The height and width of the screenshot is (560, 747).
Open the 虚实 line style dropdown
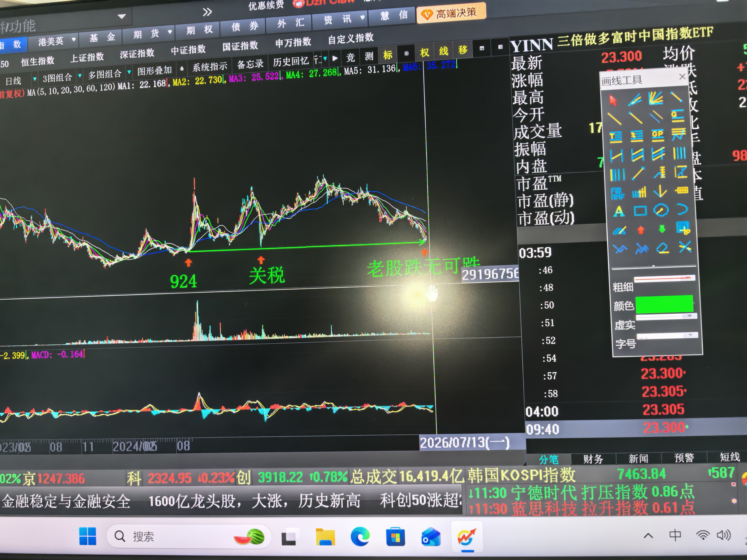pyautogui.click(x=666, y=317)
